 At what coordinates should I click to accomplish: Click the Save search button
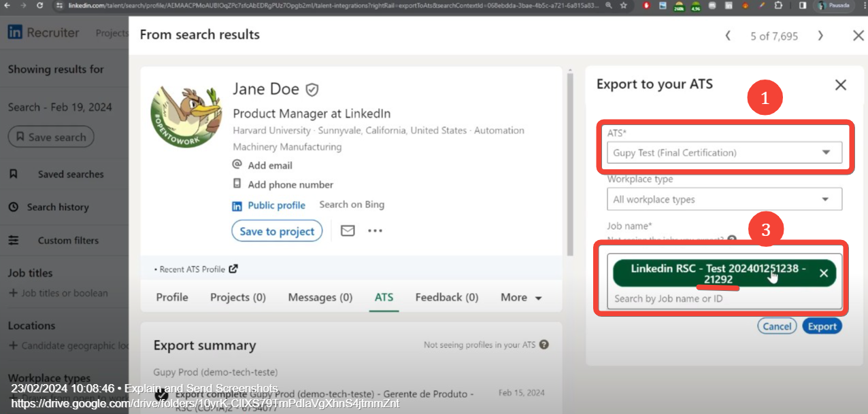coord(51,137)
